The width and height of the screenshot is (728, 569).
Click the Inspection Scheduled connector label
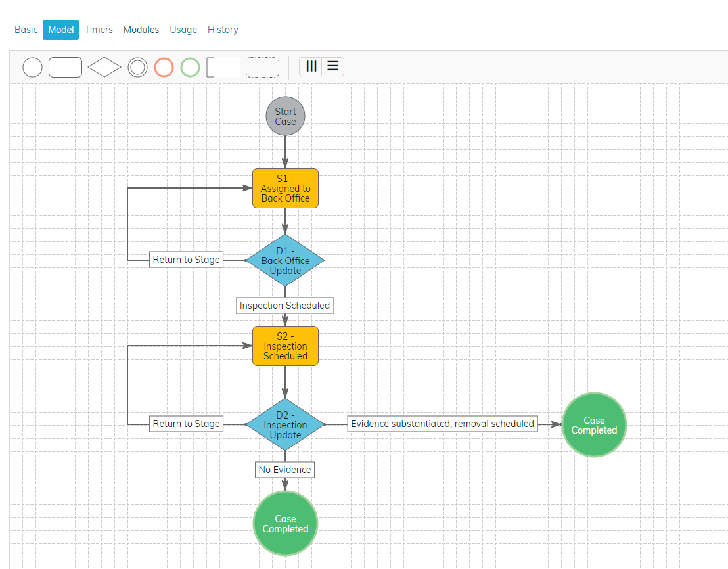(285, 306)
